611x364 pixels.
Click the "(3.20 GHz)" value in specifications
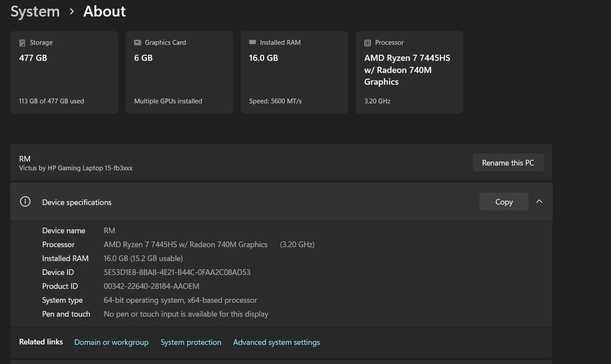click(297, 245)
